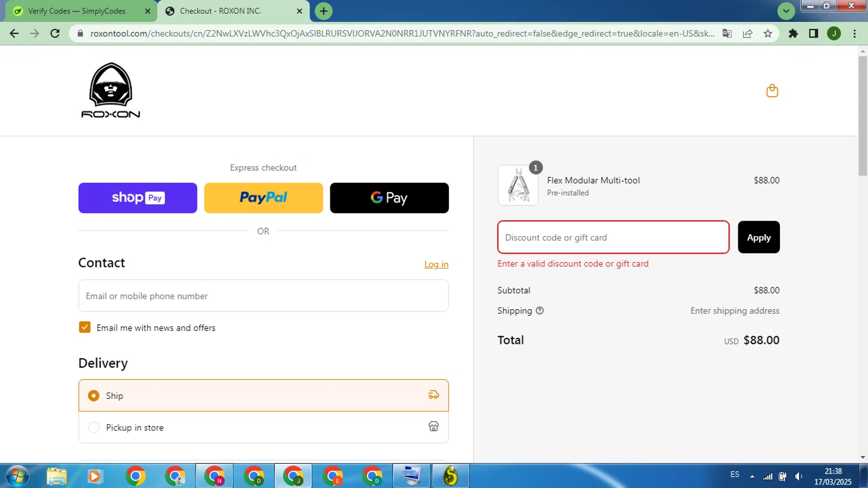
Task: Switch to Verify Codes — SimplyCodes tab
Action: click(76, 11)
